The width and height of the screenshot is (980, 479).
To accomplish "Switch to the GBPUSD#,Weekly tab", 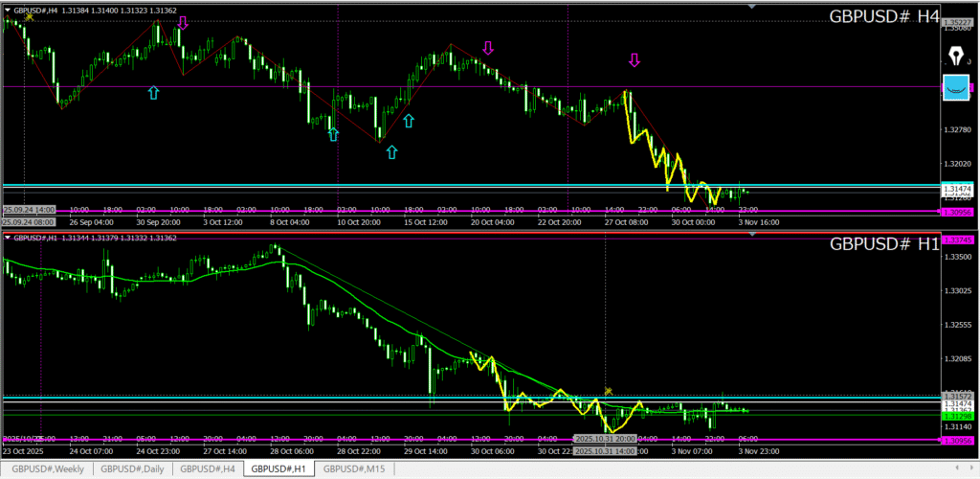I will point(48,468).
